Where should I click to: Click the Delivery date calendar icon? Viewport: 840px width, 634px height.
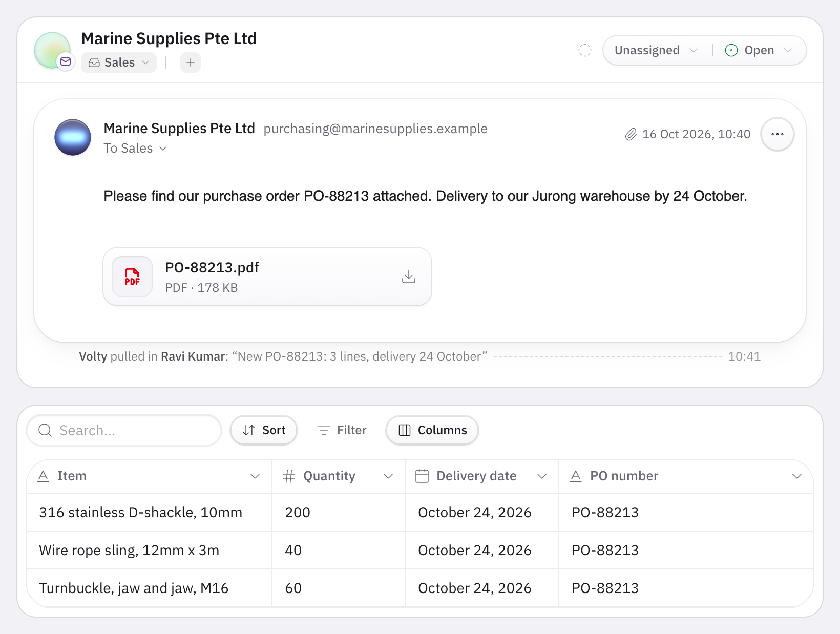point(422,476)
